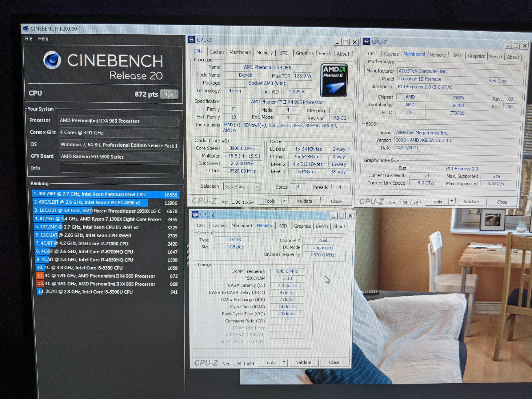The height and width of the screenshot is (399, 532).
Task: Click Tools button in Memory window
Action: click(270, 362)
